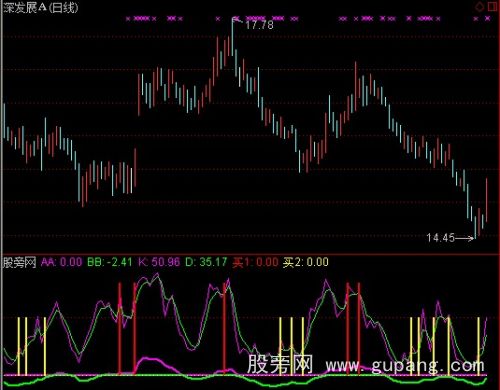The image size is (500, 390).
Task: Click the 买1: 0.00 indicator value
Action: click(255, 262)
